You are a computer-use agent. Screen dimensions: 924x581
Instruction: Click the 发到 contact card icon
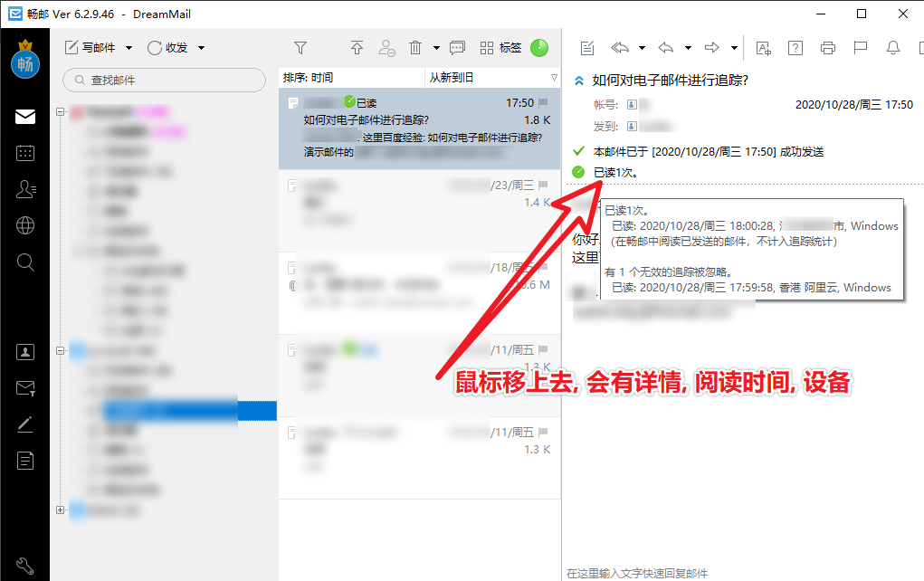pyautogui.click(x=632, y=126)
